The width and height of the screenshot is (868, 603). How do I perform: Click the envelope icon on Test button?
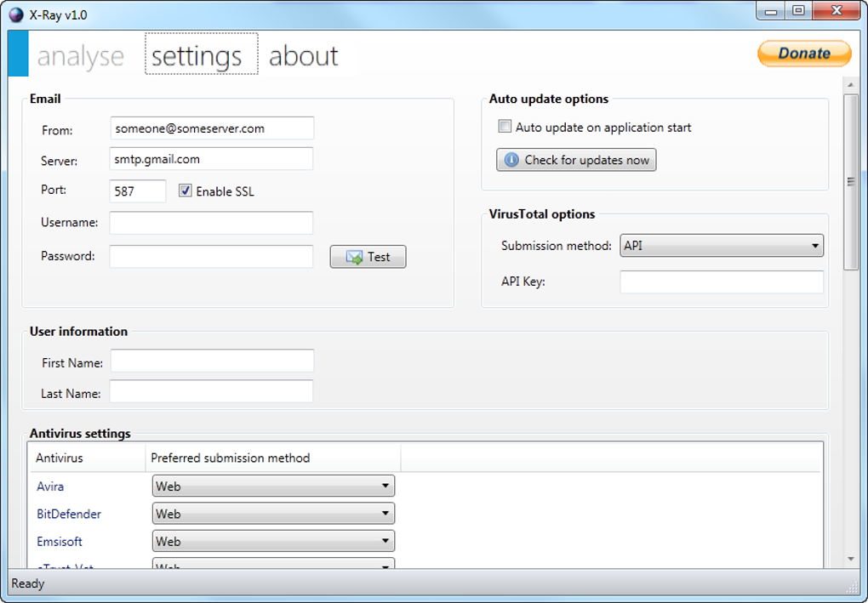click(x=354, y=257)
